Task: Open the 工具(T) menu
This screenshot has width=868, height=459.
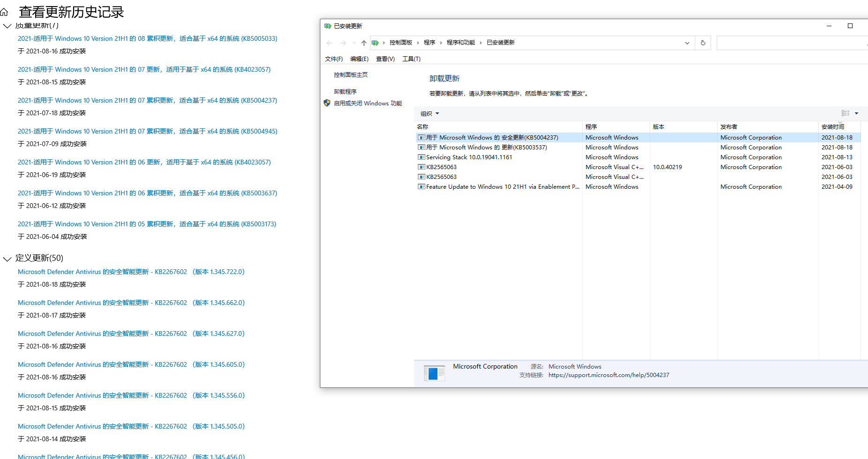Action: [x=411, y=59]
